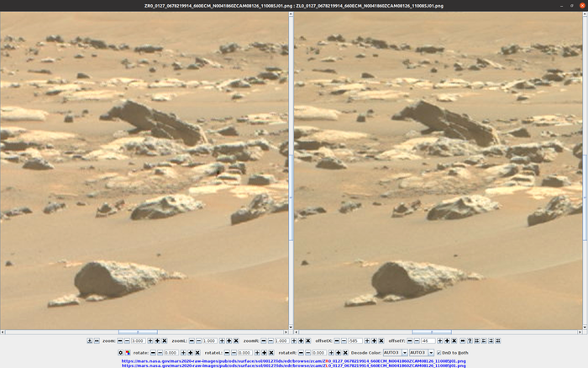
Task: Click the right image horizontal scrollbar
Action: click(x=433, y=332)
